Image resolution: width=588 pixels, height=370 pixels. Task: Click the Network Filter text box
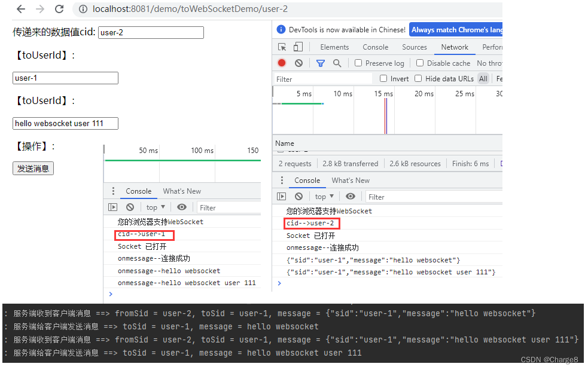pos(323,79)
